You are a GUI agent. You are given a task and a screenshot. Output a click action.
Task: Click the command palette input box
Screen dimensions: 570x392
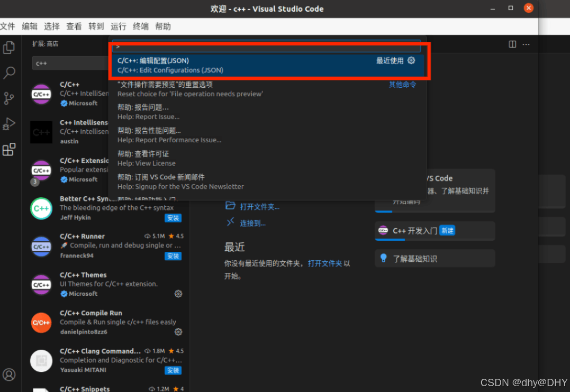(x=266, y=46)
